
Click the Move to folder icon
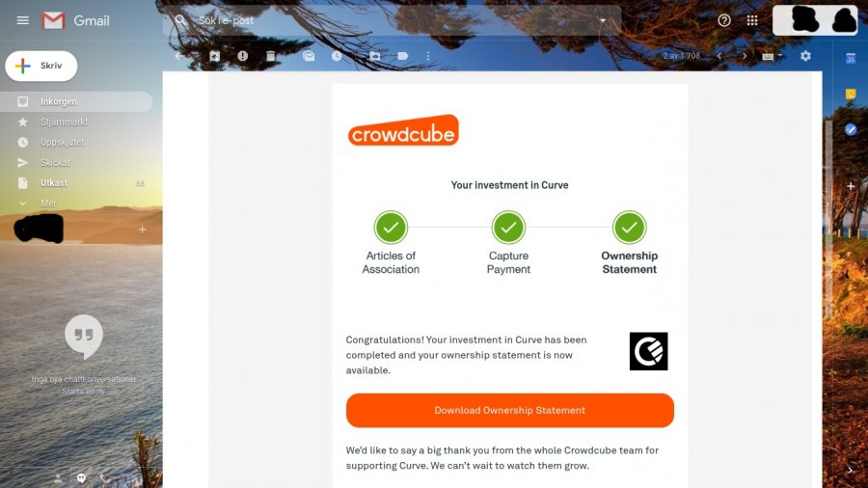(375, 56)
